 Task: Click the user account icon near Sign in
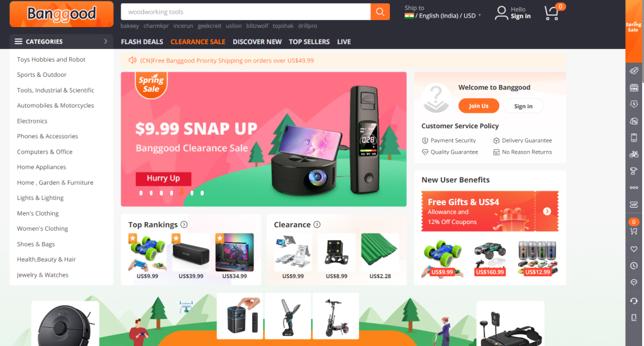(501, 13)
